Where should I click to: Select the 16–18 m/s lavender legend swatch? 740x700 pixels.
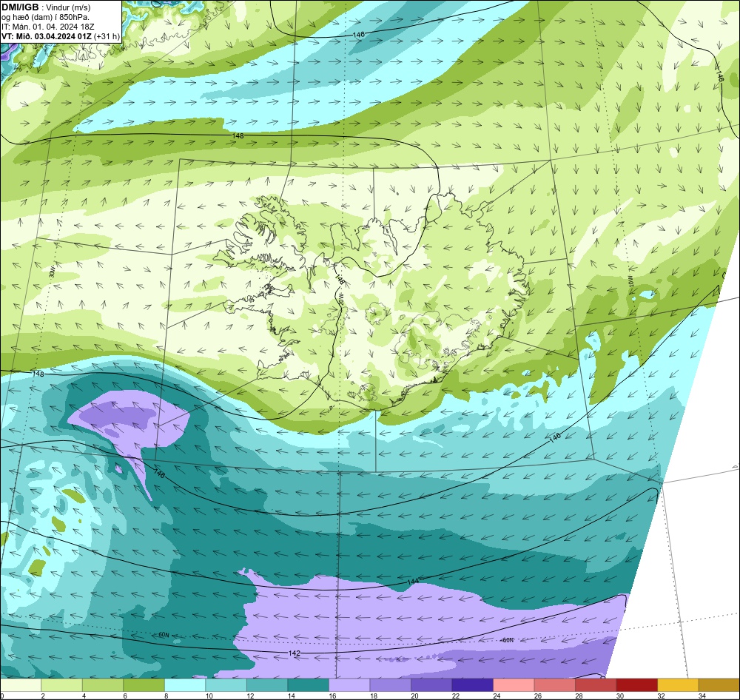349,685
